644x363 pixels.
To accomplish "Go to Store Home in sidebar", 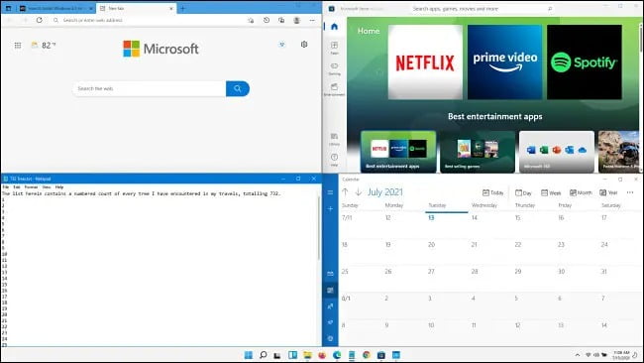I will coord(334,27).
